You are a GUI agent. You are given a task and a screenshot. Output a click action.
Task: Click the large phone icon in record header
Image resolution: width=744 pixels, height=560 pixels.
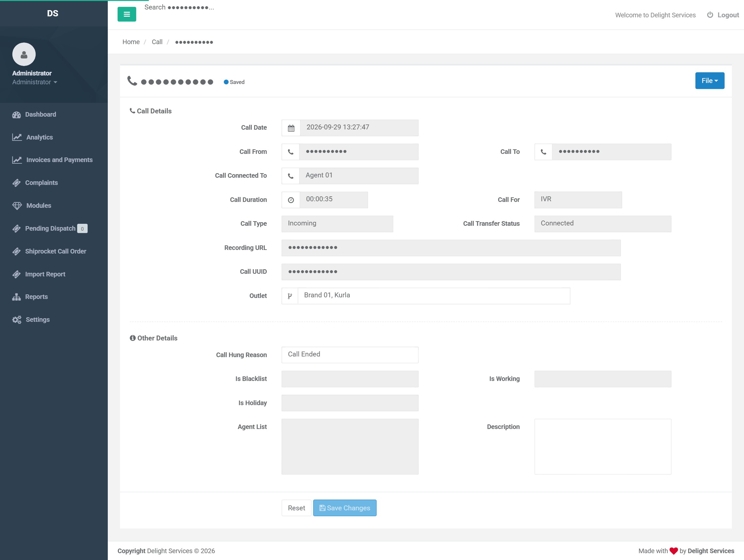pyautogui.click(x=132, y=81)
